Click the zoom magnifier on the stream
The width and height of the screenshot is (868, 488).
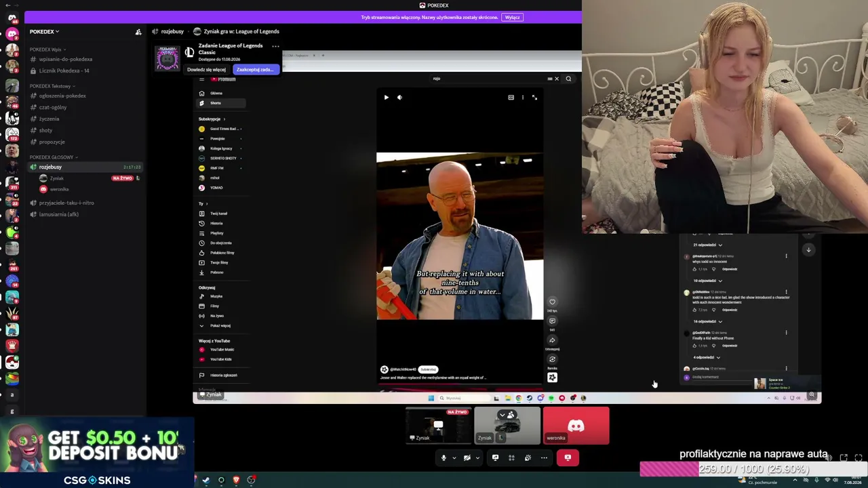(812, 395)
